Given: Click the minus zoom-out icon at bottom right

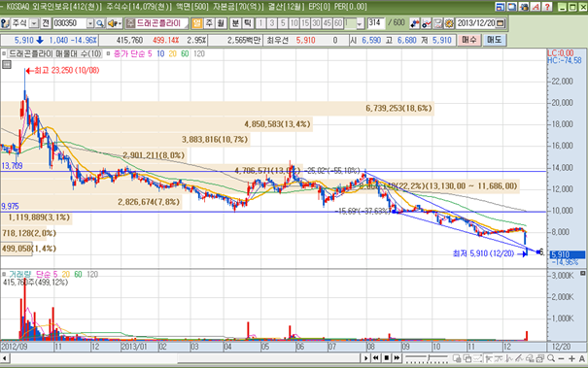Looking at the screenshot, I should pyautogui.click(x=562, y=358).
